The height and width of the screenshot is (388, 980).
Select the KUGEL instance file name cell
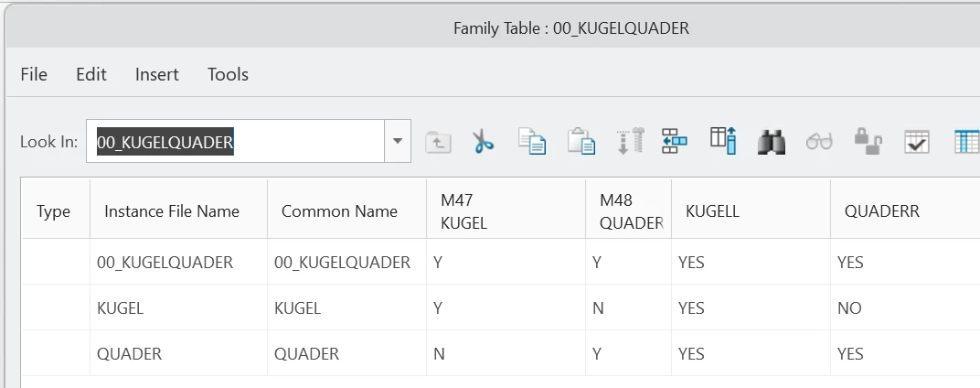[179, 307]
